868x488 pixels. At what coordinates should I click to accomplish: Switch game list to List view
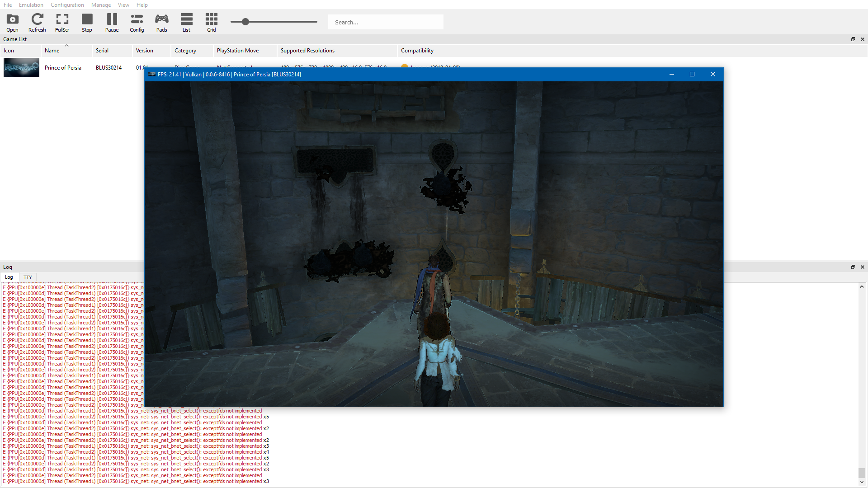(x=186, y=23)
